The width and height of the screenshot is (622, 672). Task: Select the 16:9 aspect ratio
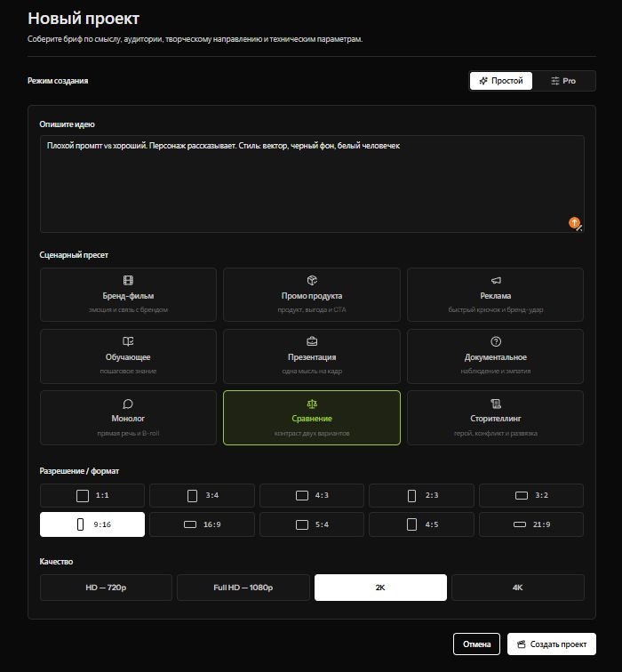tap(203, 524)
